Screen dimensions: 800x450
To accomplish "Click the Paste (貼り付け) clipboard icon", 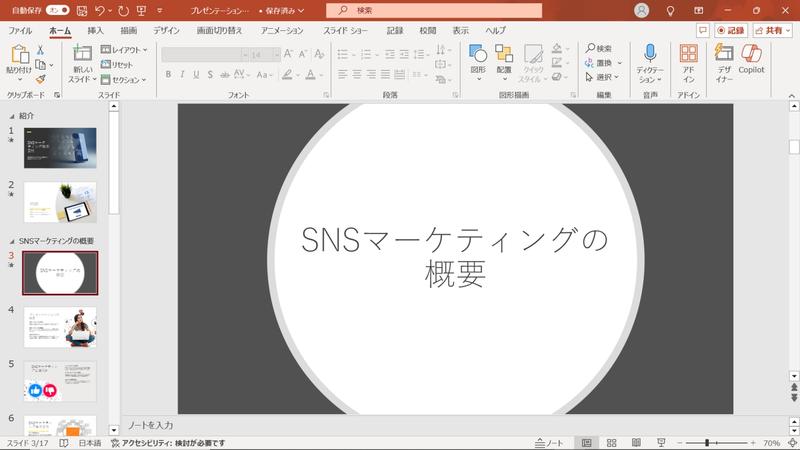I will (x=17, y=60).
